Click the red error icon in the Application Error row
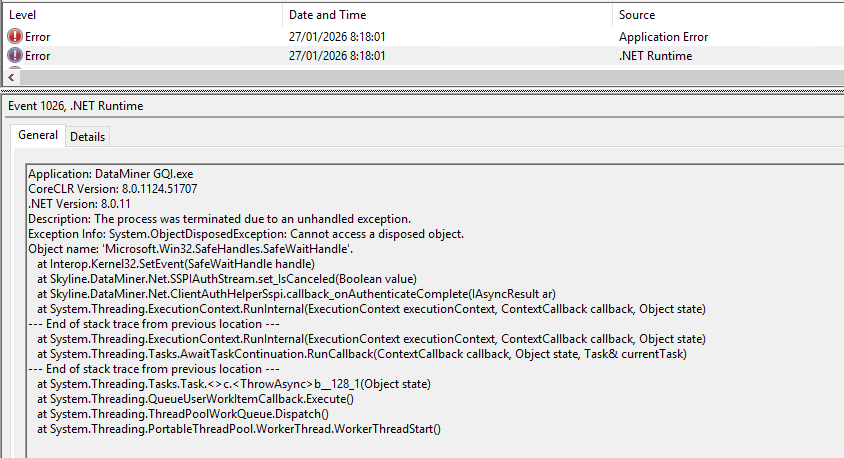The image size is (844, 458). coord(15,37)
